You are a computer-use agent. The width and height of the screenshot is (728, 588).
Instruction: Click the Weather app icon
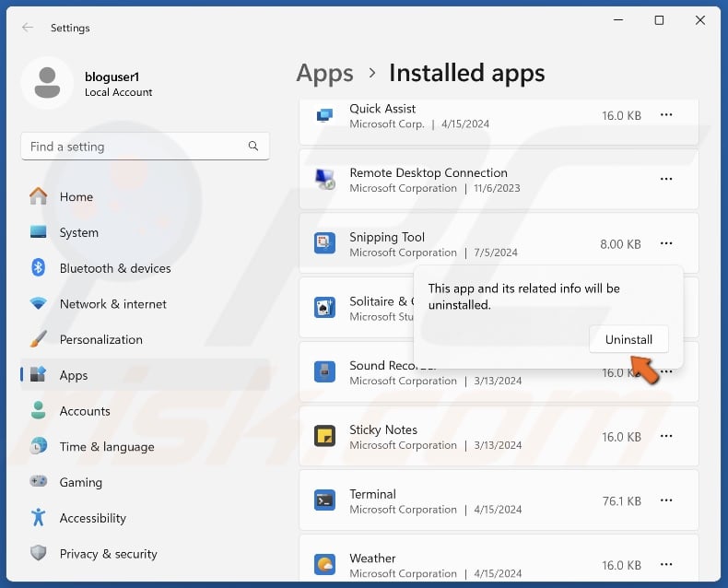(x=324, y=564)
